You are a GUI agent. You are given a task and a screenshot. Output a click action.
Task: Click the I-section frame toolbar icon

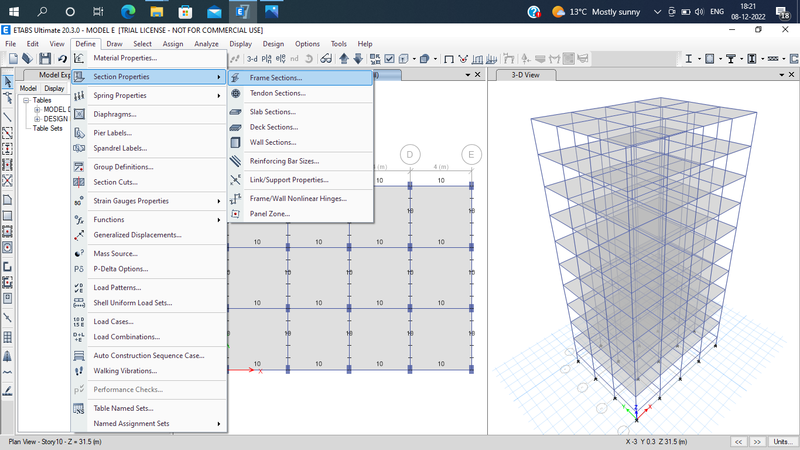click(x=688, y=59)
